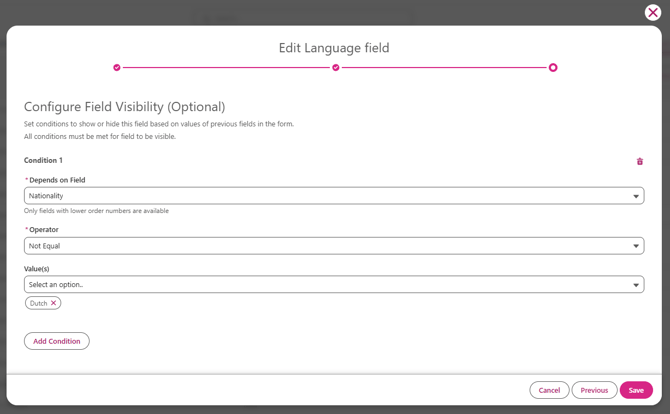This screenshot has width=670, height=414.
Task: Click the Edit Language field title
Action: tap(334, 48)
